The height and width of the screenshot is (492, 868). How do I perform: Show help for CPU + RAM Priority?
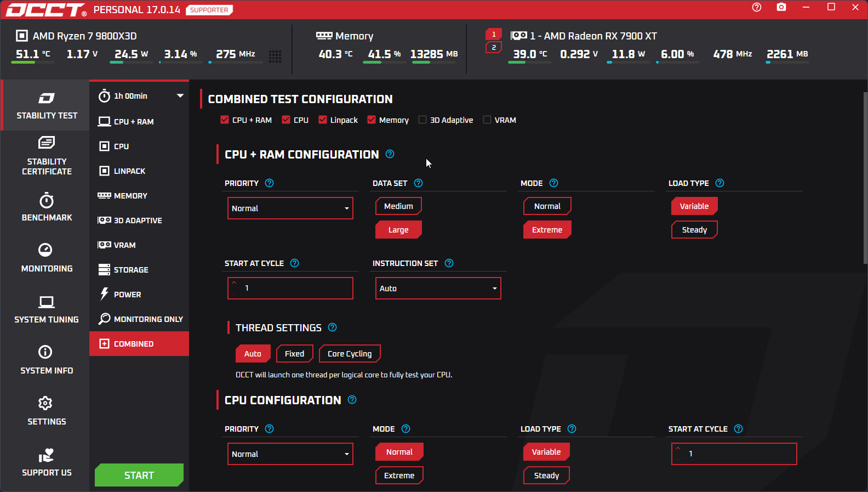click(269, 183)
